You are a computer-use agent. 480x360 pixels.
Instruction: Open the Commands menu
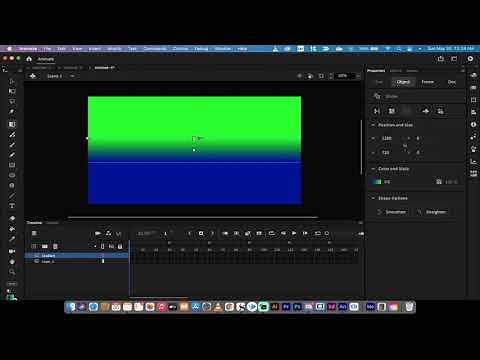[x=155, y=49]
